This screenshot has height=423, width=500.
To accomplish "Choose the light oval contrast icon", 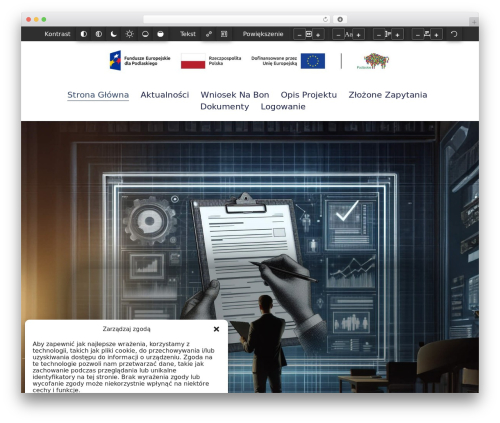I will [x=145, y=34].
